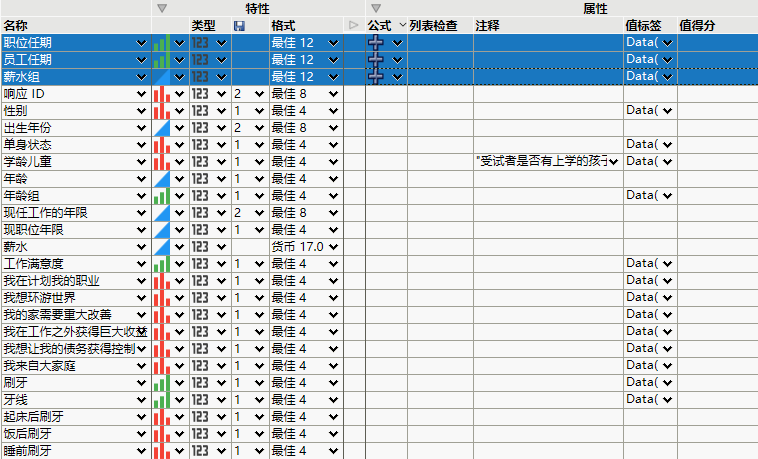Select the 睡前刷牙 row name

(x=28, y=451)
